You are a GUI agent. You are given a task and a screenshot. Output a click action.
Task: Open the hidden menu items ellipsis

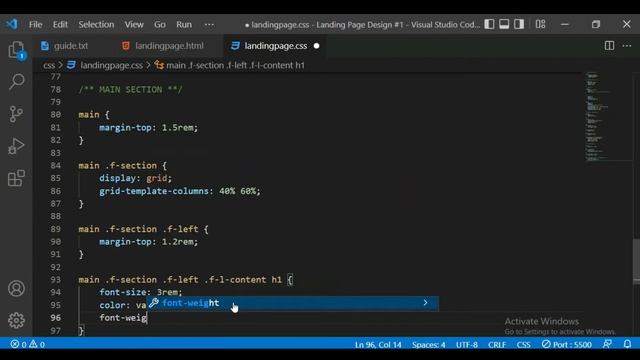209,24
